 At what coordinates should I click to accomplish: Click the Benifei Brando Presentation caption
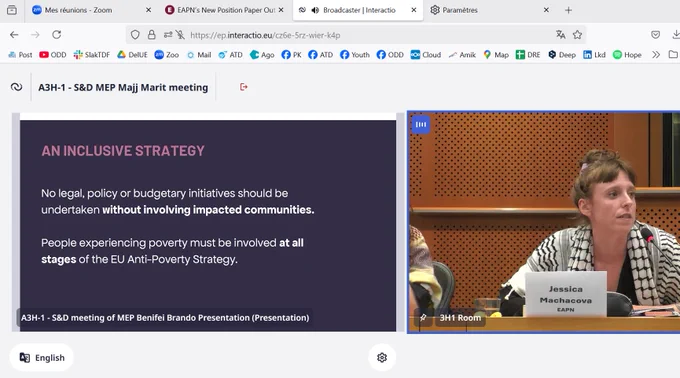[x=165, y=318]
